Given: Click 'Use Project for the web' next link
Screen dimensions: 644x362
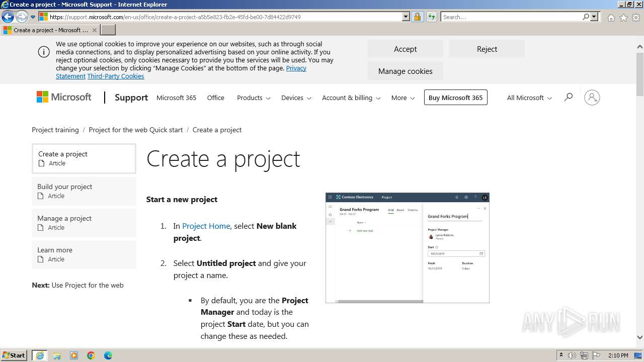Looking at the screenshot, I should (87, 285).
